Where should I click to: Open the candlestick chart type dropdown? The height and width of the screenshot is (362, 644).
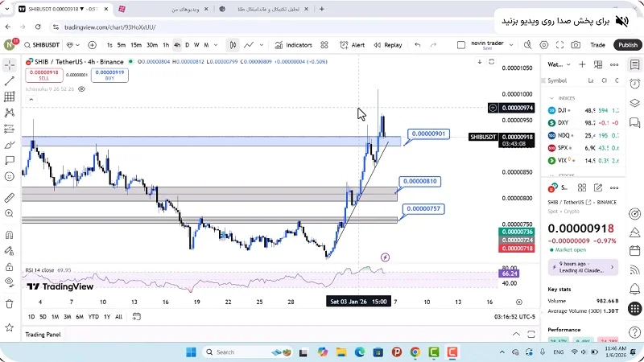(x=233, y=45)
